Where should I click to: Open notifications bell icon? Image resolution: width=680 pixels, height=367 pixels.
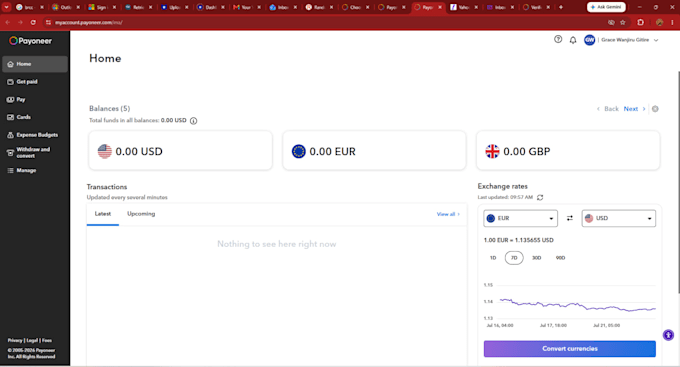coord(573,40)
